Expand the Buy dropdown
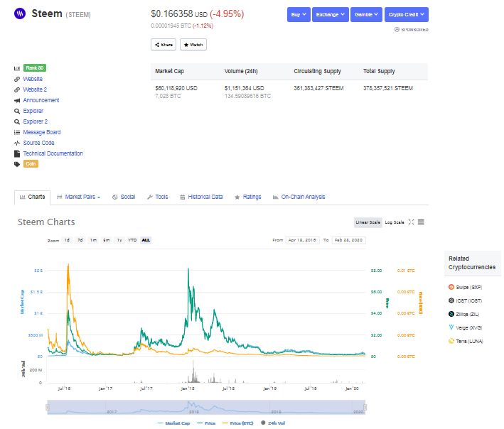Viewport: 504px width, 429px height. [x=299, y=14]
